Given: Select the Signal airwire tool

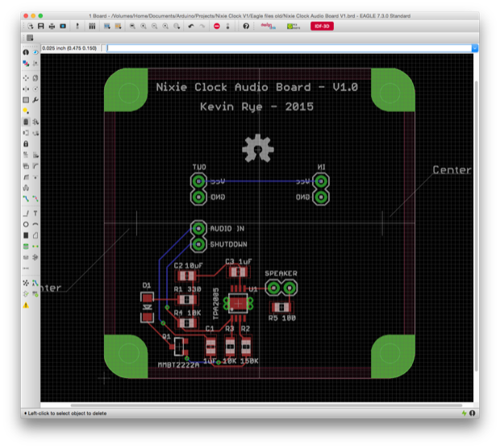Looking at the screenshot, I should click(x=35, y=247).
